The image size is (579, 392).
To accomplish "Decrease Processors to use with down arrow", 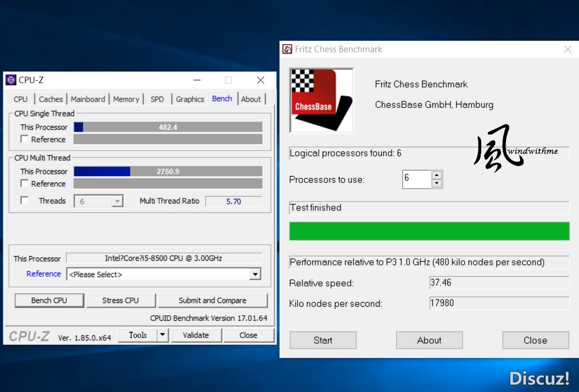I will pyautogui.click(x=437, y=183).
